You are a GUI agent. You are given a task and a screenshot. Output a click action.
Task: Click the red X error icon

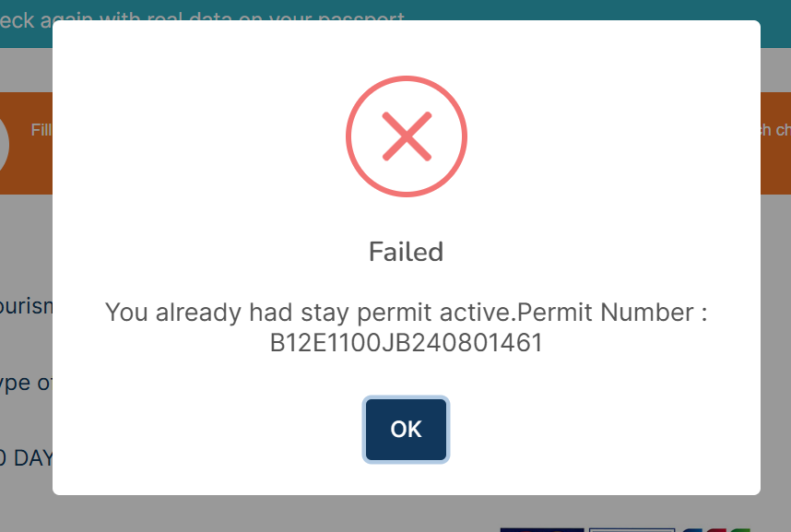tap(406, 136)
